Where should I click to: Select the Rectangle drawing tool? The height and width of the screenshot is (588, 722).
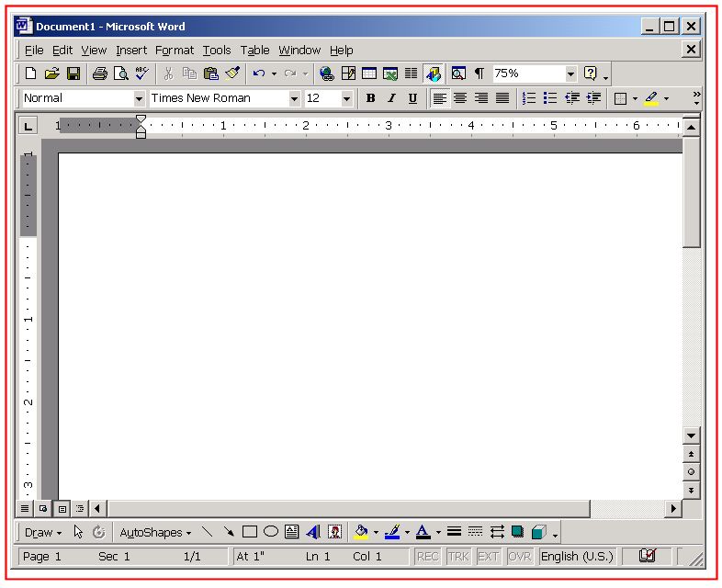(x=250, y=531)
